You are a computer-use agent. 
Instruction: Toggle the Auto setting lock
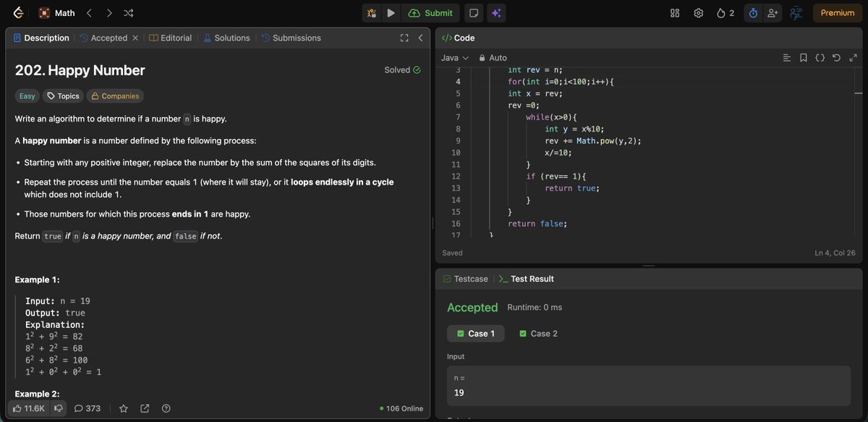tap(492, 58)
